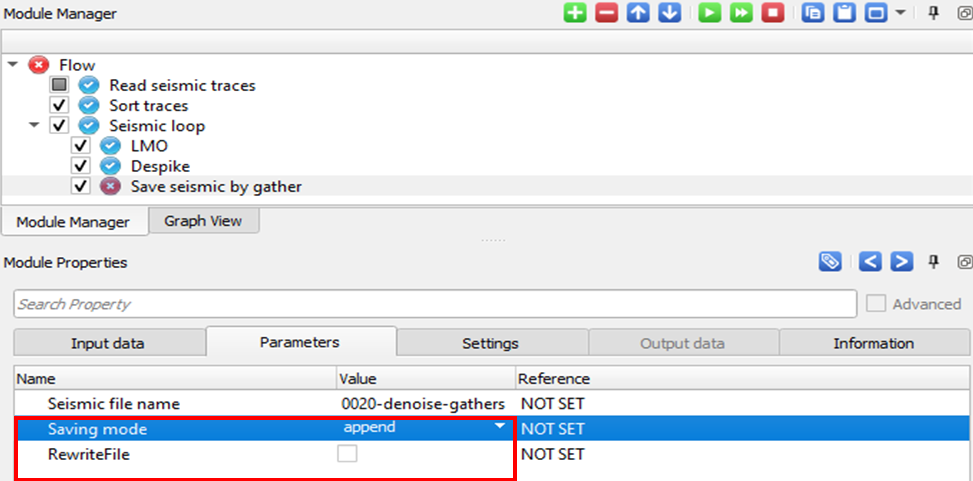The width and height of the screenshot is (973, 481).
Task: Select the RewriteFile property name
Action: click(89, 454)
